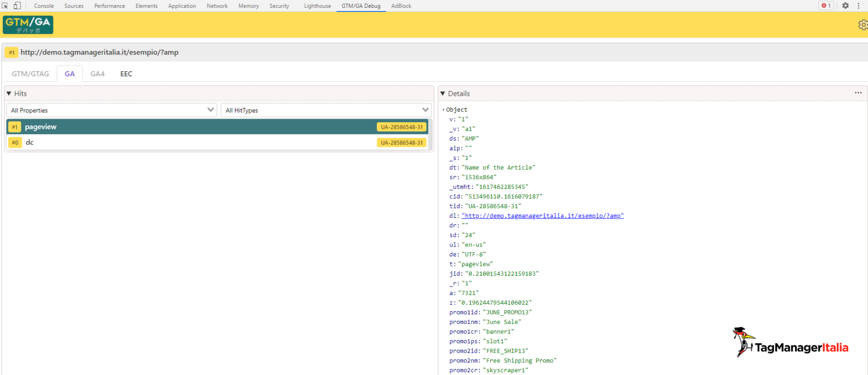Follow the dl demo.tagmanageritalia.it link
This screenshot has width=868, height=375.
[x=542, y=216]
